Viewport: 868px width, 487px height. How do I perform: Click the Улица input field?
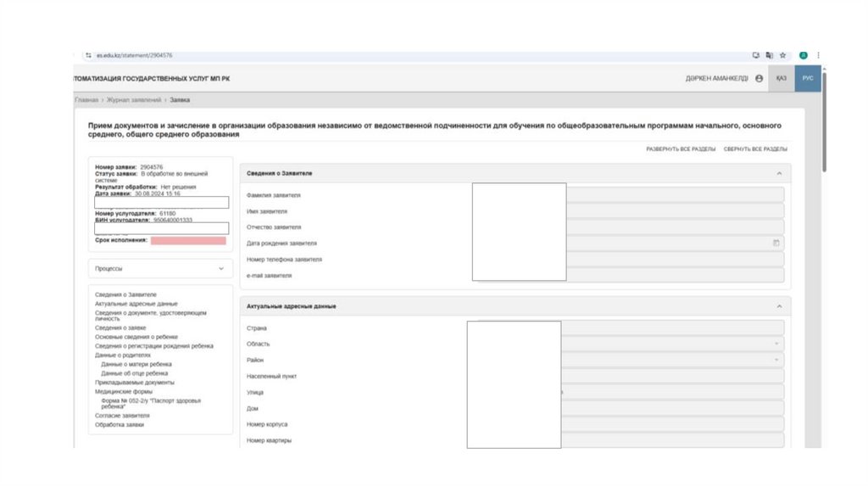pyautogui.click(x=672, y=392)
